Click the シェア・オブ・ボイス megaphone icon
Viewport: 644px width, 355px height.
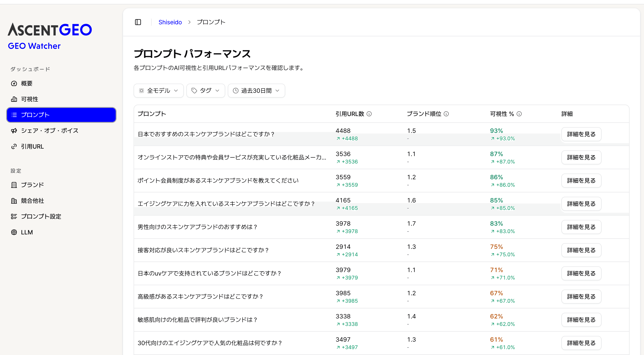14,131
